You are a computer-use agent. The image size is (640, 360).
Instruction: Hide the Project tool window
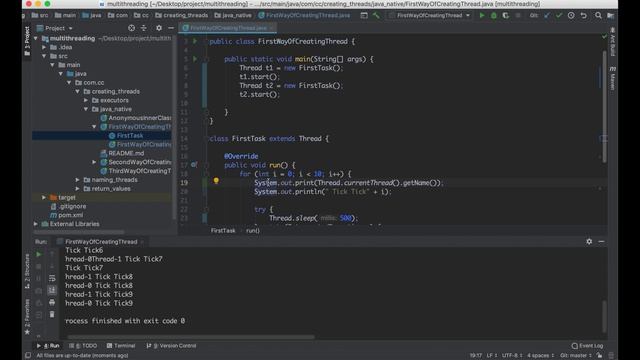pos(171,28)
